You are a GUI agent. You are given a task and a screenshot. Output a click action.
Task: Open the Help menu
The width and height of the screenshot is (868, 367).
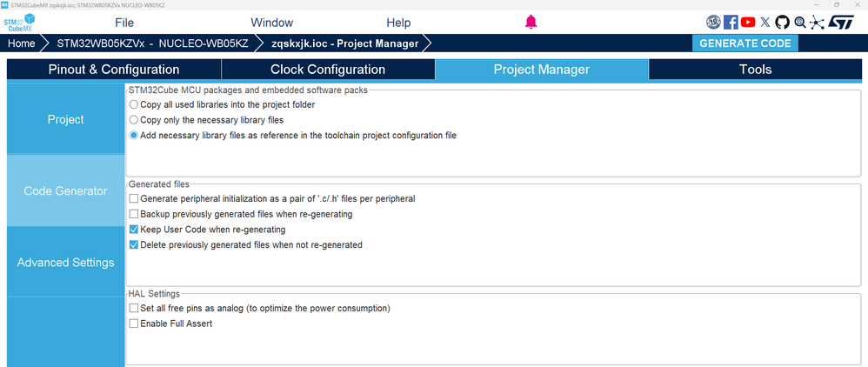(x=398, y=23)
